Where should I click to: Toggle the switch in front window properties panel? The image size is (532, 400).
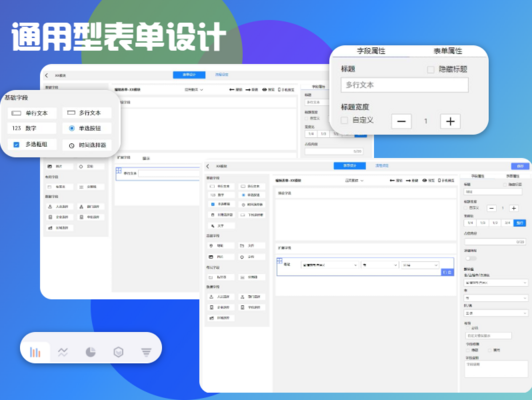coord(471,258)
